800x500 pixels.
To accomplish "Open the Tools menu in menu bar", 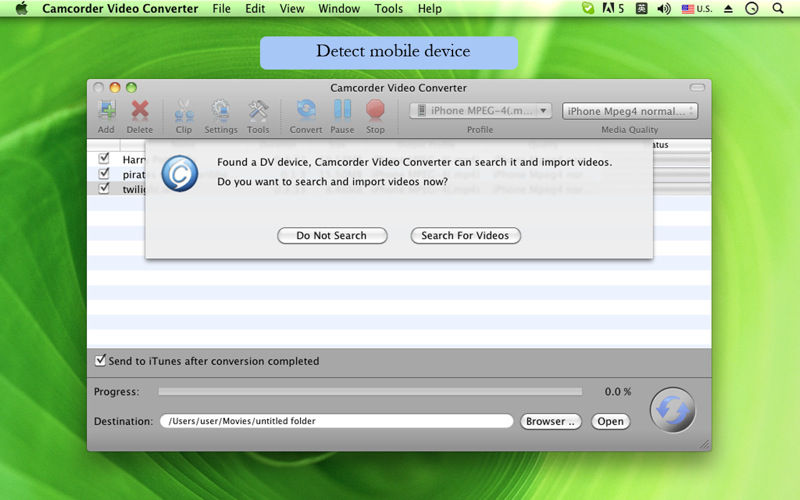I will (x=388, y=9).
